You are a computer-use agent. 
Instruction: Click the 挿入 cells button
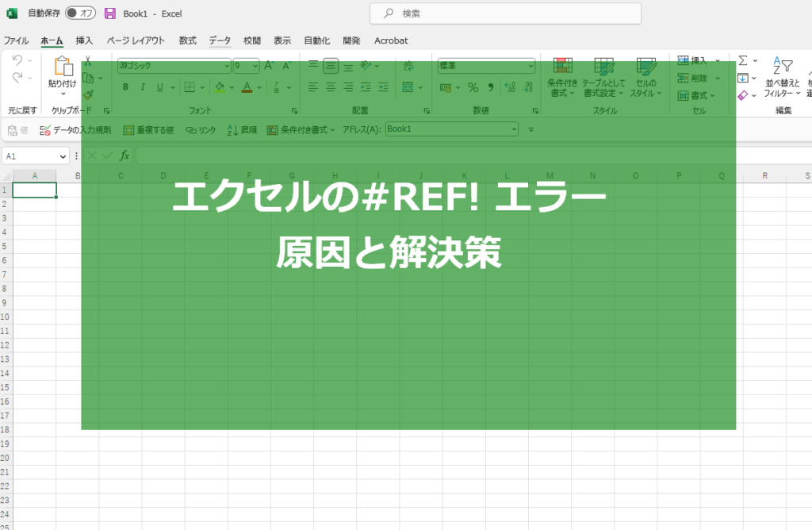[x=692, y=60]
